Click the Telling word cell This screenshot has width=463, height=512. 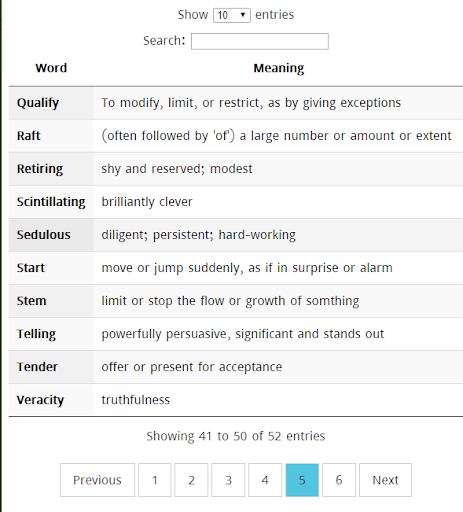(51, 334)
